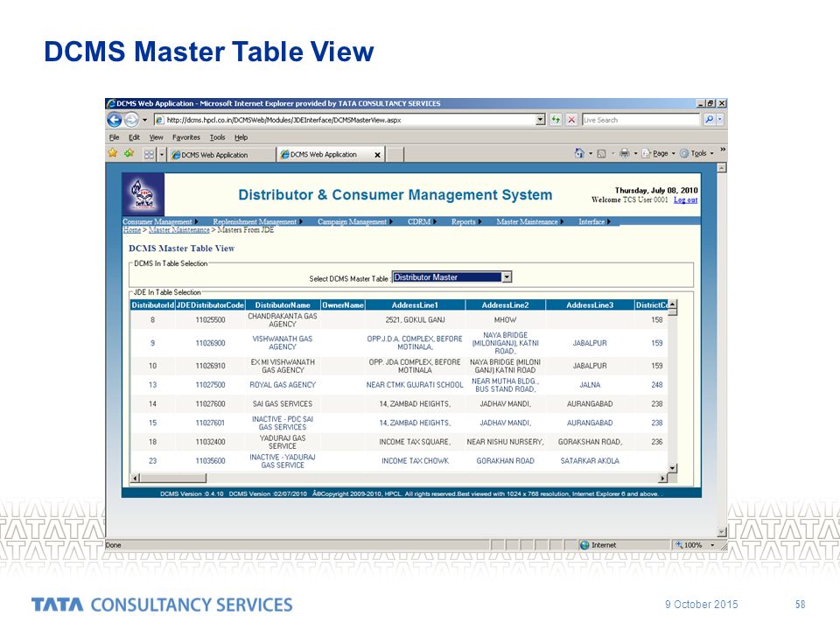This screenshot has width=840, height=630.
Task: Click the red Stop loading icon
Action: pos(571,120)
